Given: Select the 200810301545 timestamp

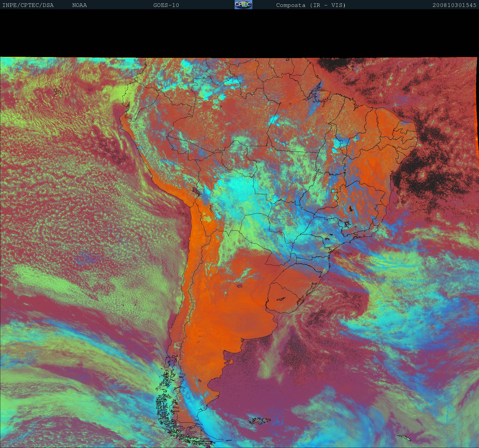Looking at the screenshot, I should [x=454, y=5].
